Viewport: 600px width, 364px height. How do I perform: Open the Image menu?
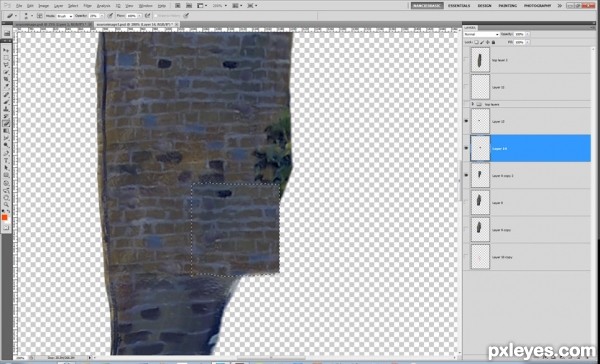(44, 6)
